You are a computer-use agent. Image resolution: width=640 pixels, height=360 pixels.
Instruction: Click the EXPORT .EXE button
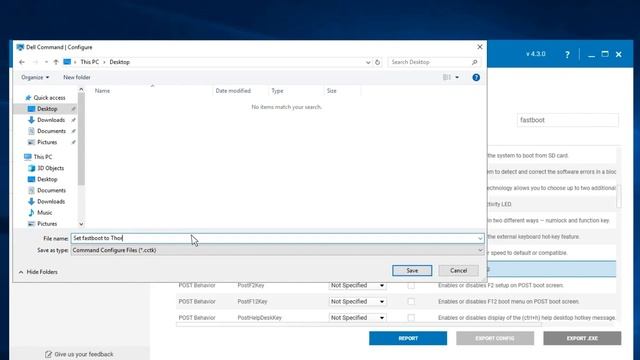(582, 338)
